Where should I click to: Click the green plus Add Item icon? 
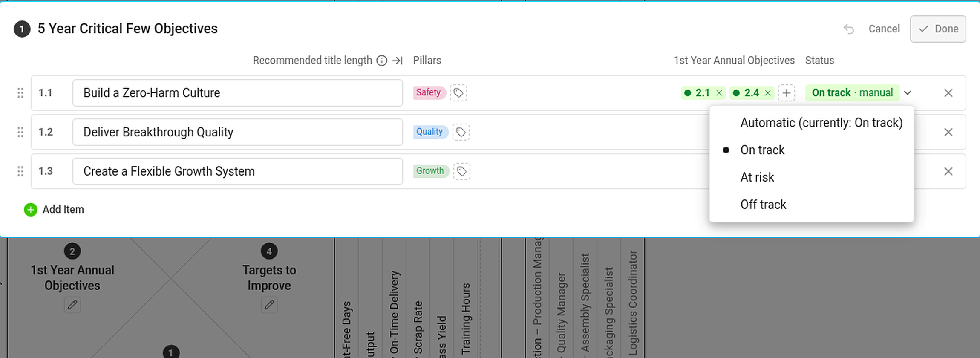click(31, 210)
